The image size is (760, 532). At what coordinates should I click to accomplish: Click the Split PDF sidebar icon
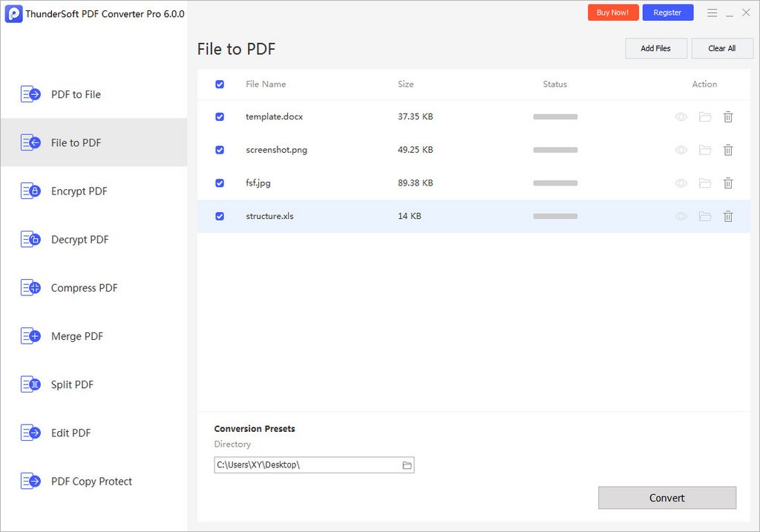[x=30, y=384]
